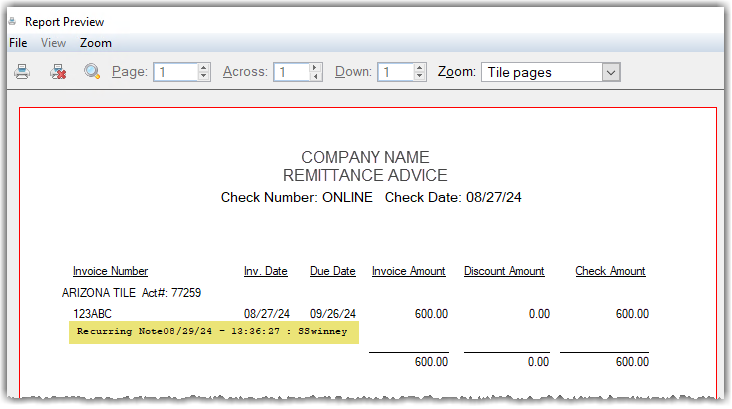
Task: Click the 'Across:' toolbar label
Action: (x=245, y=71)
